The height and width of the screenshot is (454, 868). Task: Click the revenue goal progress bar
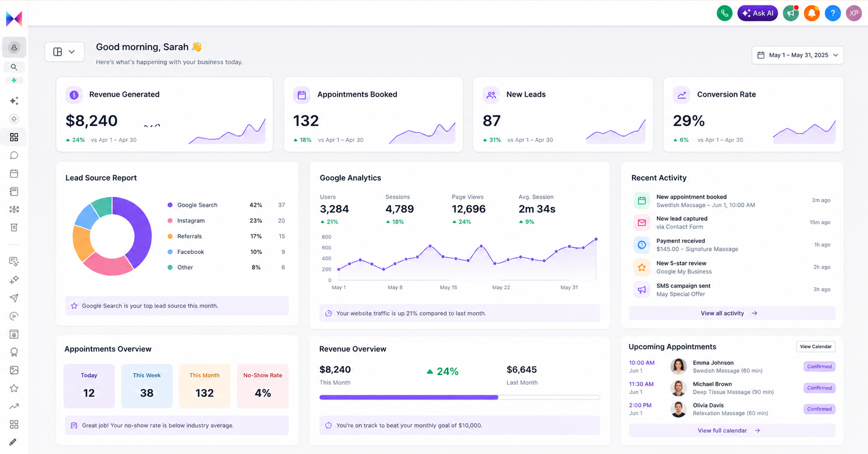click(x=460, y=397)
